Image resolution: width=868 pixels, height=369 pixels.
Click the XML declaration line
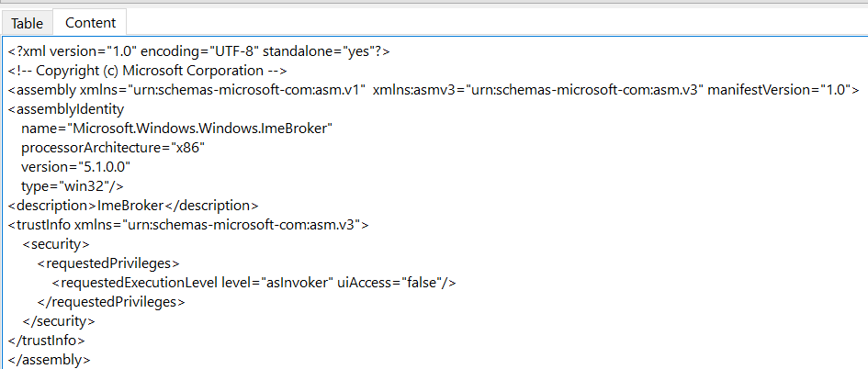pos(198,51)
